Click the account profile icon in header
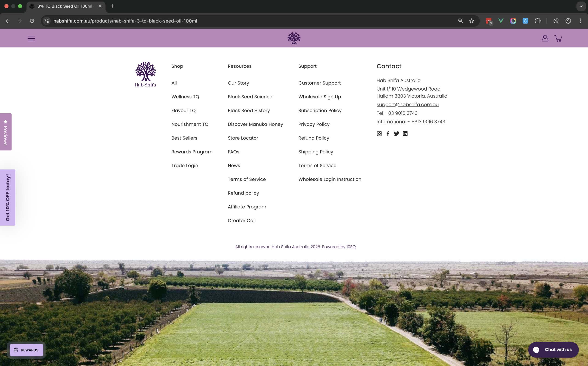 pos(545,38)
